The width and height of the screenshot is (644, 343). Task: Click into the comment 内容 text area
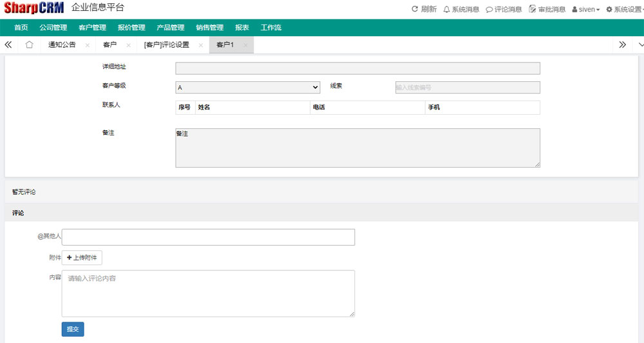[x=208, y=293]
